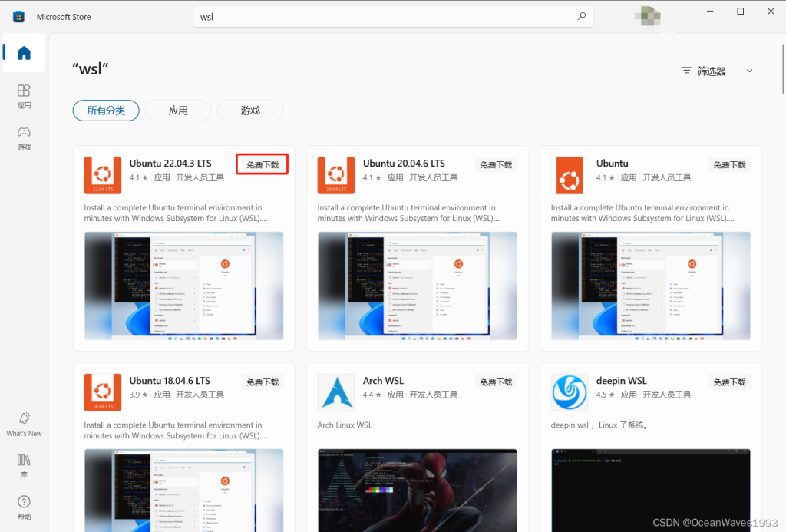This screenshot has height=532, width=786.
Task: Open 帮助 (Help) in the sidebar
Action: (x=24, y=507)
